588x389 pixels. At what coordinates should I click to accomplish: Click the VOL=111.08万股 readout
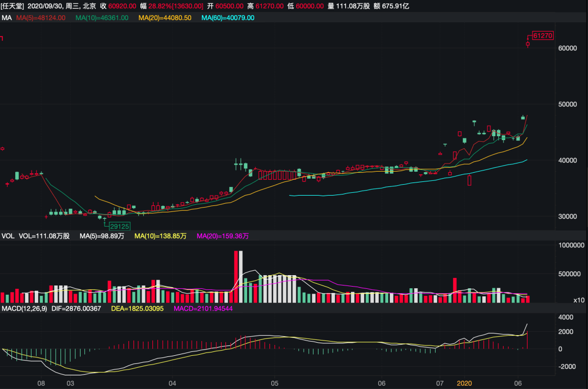pyautogui.click(x=44, y=236)
